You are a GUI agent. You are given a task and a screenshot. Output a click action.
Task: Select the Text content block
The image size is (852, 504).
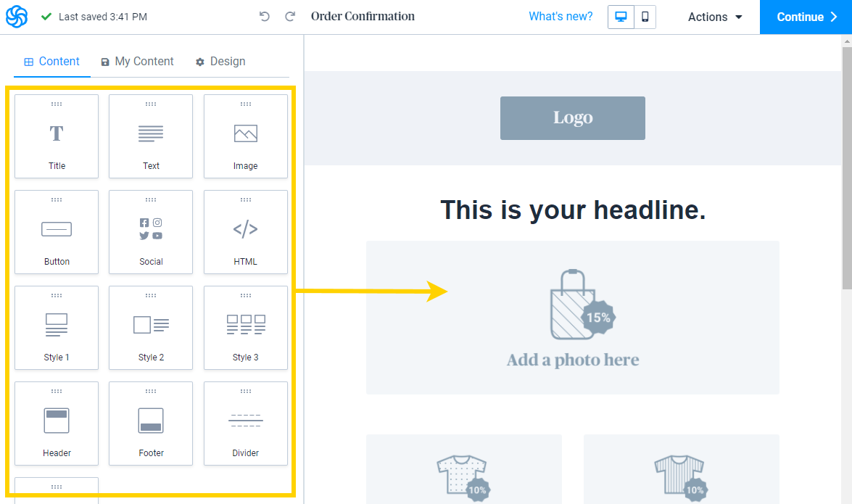click(151, 136)
